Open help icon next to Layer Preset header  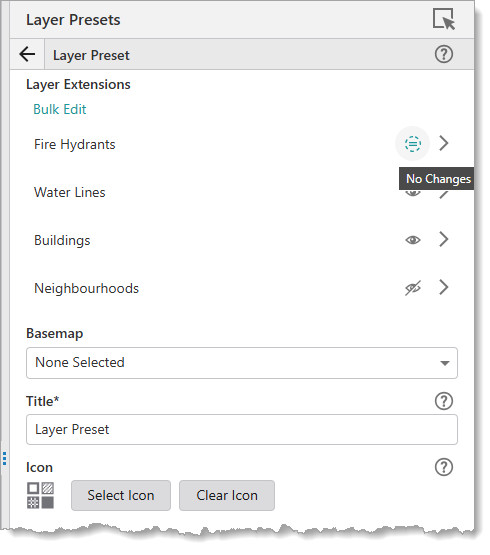tap(444, 55)
